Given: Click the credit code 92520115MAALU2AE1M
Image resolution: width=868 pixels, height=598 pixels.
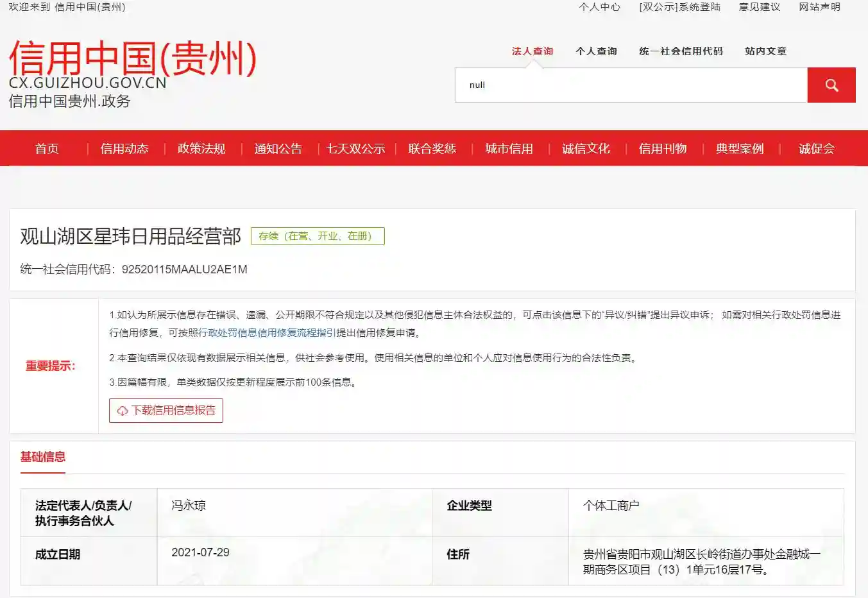Looking at the screenshot, I should point(185,269).
